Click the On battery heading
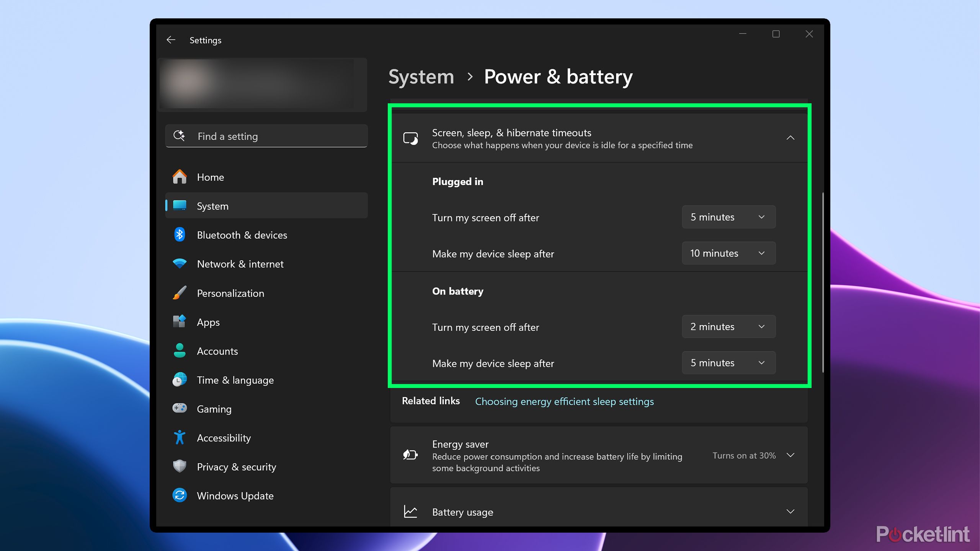 [x=457, y=291]
